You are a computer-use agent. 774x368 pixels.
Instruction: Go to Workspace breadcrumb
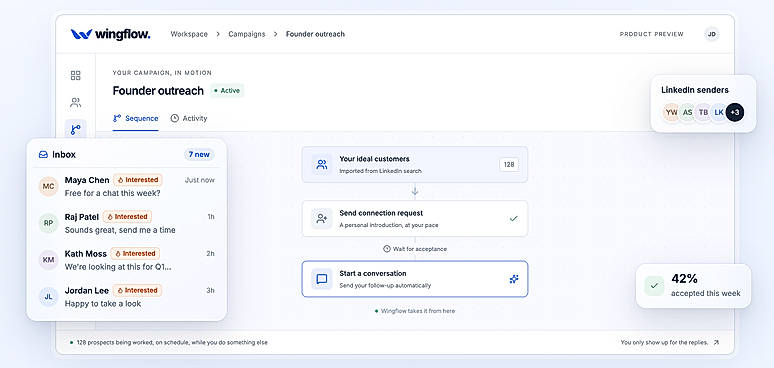tap(189, 34)
